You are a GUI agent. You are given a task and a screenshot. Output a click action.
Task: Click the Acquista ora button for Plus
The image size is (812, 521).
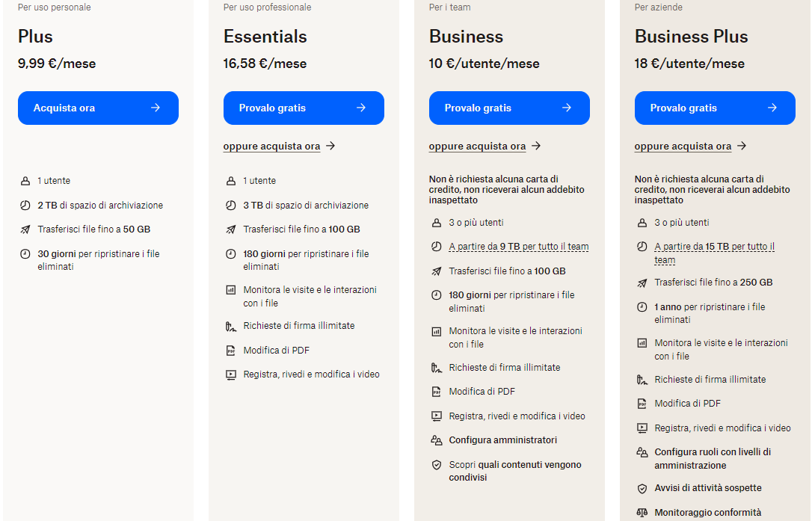[98, 108]
